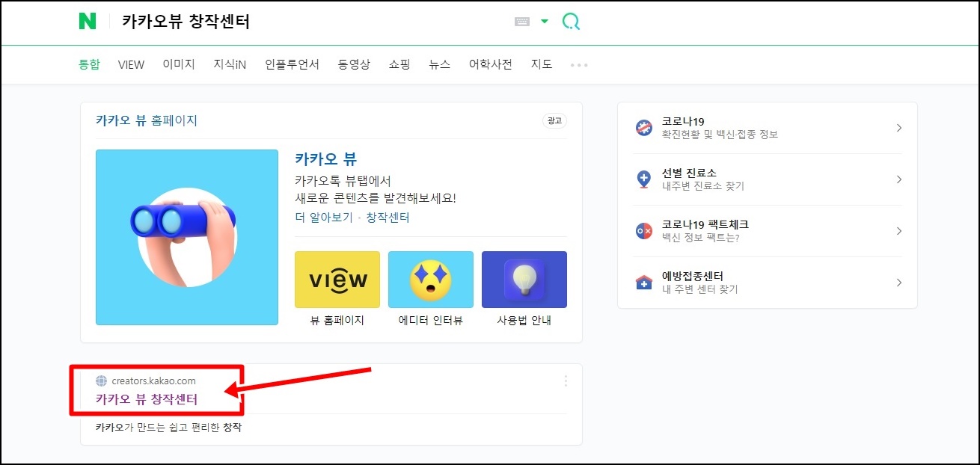The width and height of the screenshot is (980, 465).
Task: Open the 코로나19 확진현황 entry
Action: coord(768,128)
